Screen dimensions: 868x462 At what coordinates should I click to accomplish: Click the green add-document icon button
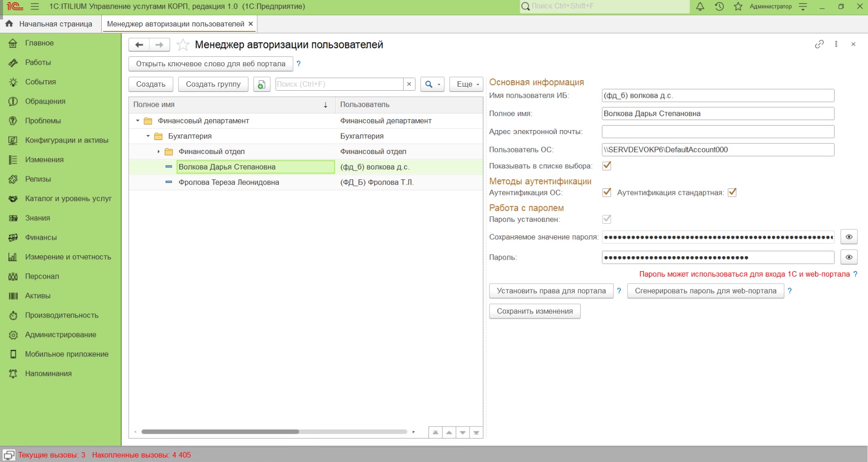tap(261, 84)
